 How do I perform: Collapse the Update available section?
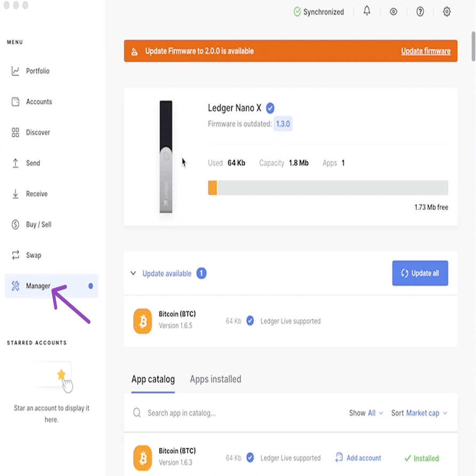point(133,273)
